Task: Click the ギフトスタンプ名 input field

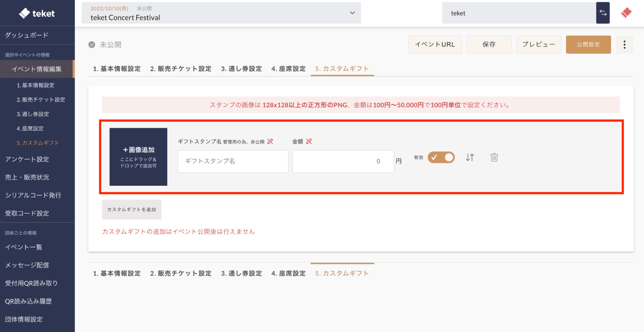Action: click(233, 161)
